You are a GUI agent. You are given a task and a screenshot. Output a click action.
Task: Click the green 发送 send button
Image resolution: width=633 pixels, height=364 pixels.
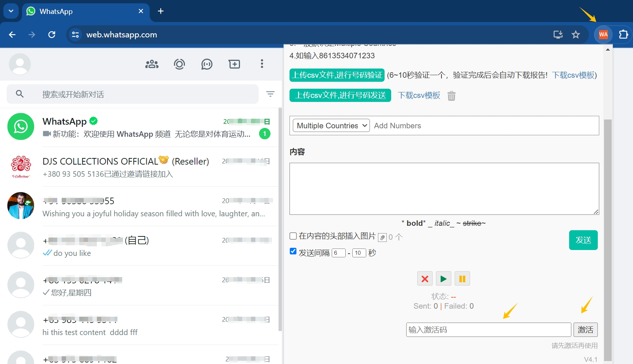[583, 240]
